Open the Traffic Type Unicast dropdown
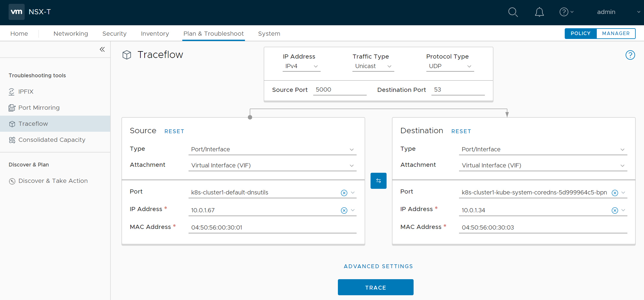644x300 pixels. 373,66
